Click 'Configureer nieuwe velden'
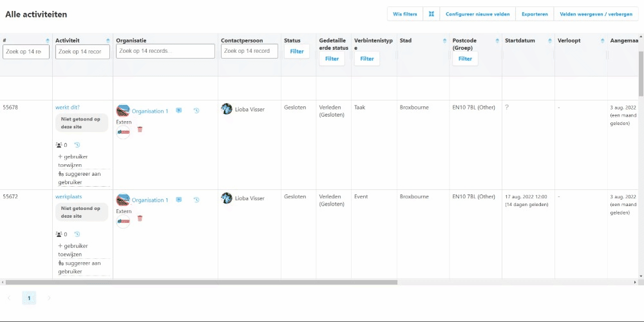644x322 pixels. [x=478, y=14]
